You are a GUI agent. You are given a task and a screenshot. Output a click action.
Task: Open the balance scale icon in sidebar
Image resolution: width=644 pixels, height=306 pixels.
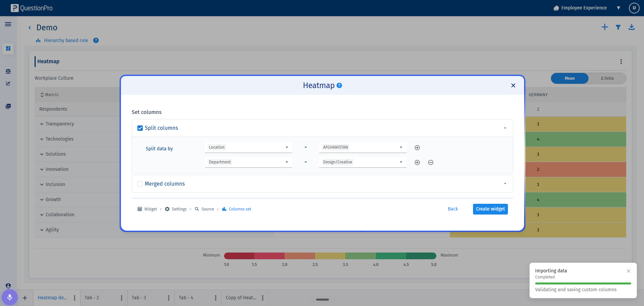click(x=8, y=71)
